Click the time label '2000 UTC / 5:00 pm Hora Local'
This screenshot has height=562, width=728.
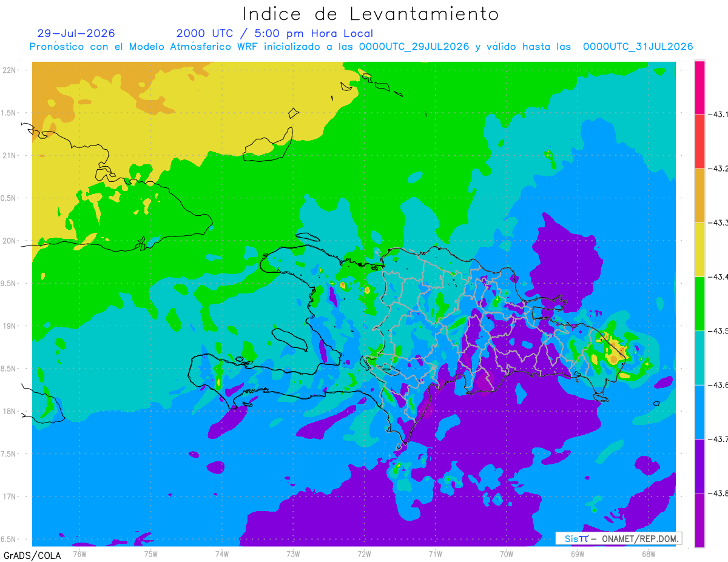click(x=274, y=33)
